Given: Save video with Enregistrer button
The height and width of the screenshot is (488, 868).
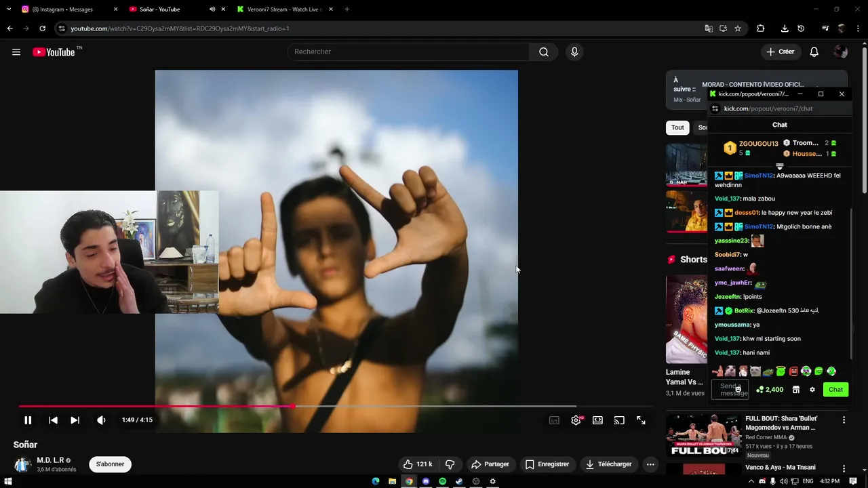Looking at the screenshot, I should point(547,464).
